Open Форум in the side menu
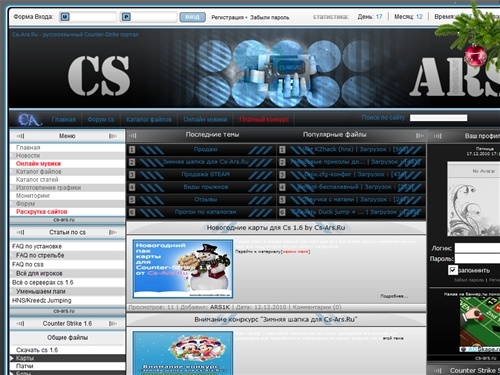This screenshot has height=375, width=500. click(x=25, y=204)
